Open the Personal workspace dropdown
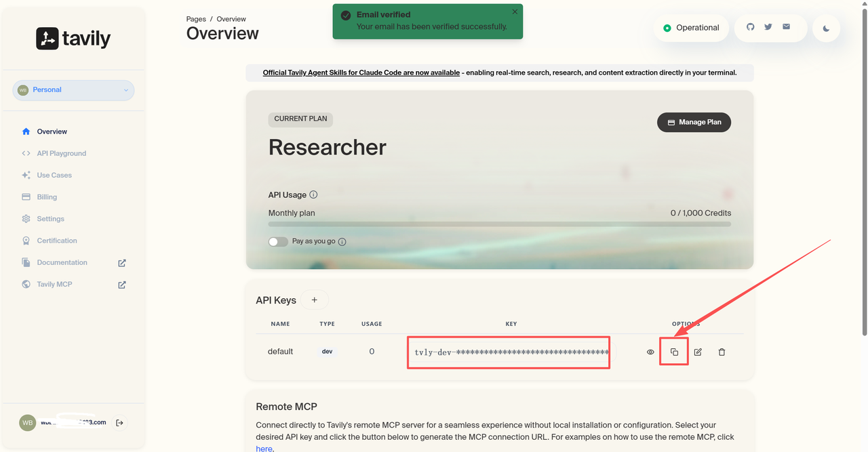868x452 pixels. coord(73,90)
